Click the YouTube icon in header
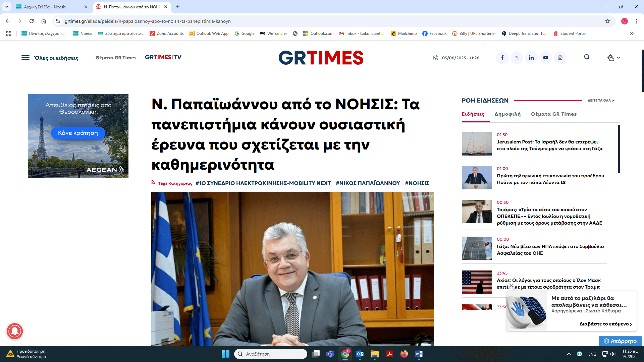Screen dimensions: 644x362 pos(545,58)
